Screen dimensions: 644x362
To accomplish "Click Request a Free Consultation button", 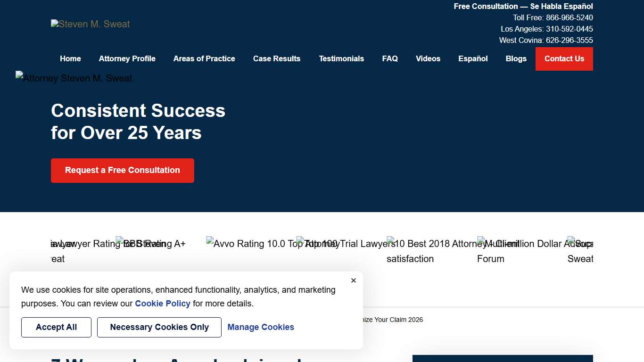I will click(x=123, y=171).
